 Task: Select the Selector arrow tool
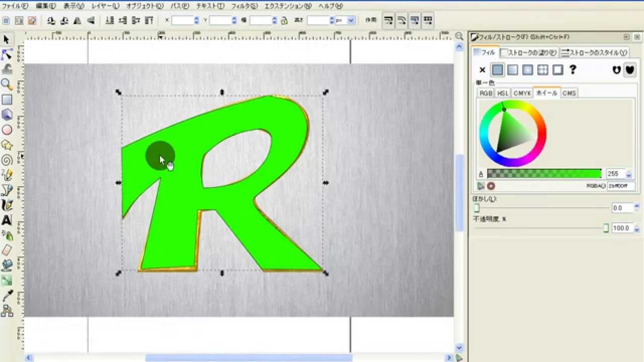tap(7, 39)
